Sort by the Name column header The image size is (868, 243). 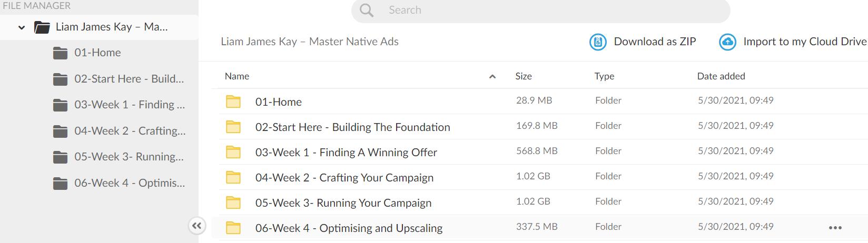[x=237, y=76]
